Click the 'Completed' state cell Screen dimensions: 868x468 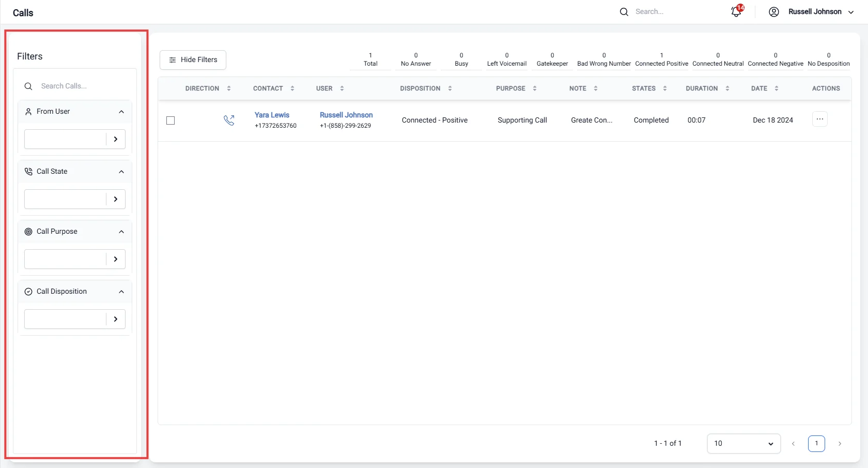651,120
